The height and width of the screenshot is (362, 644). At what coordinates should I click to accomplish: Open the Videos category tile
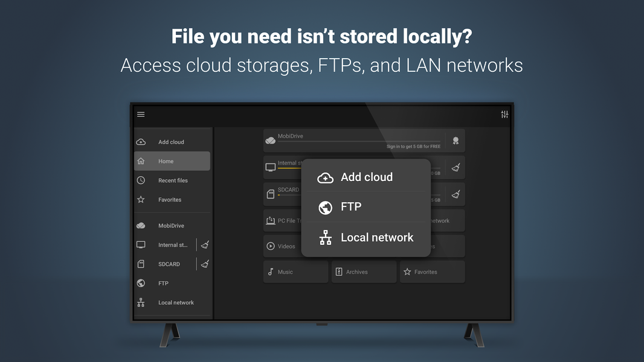(282, 246)
